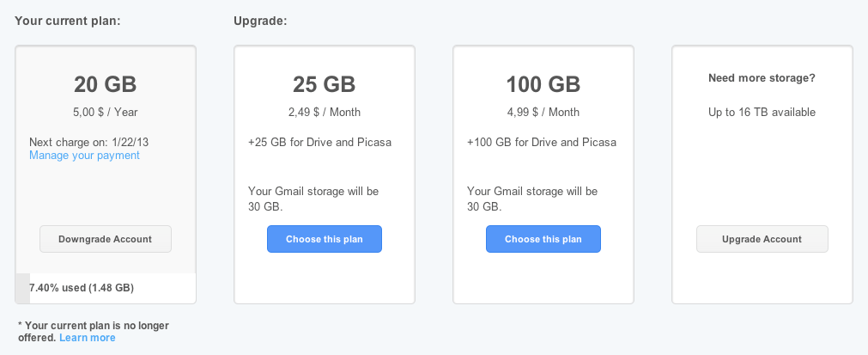Select the 100 GB plan heading

(x=543, y=85)
